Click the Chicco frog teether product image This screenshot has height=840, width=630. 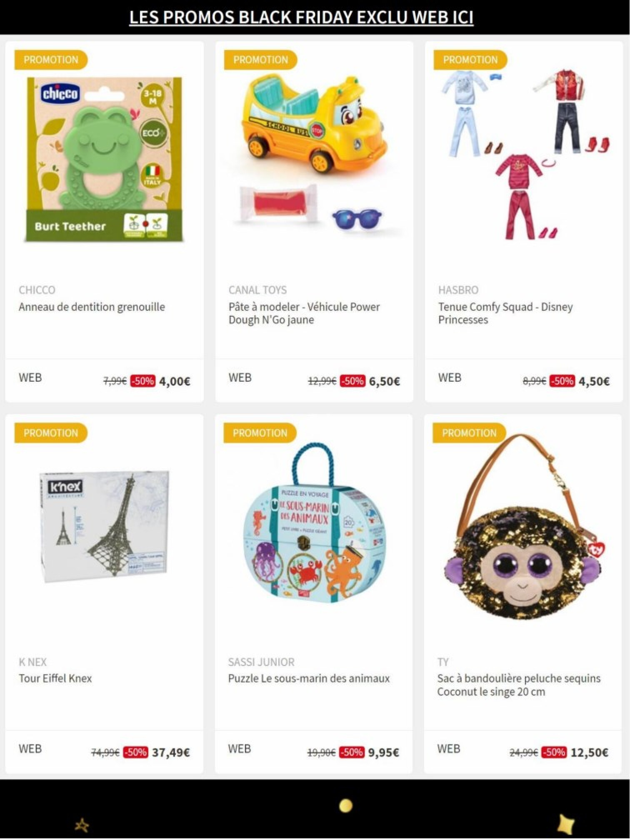point(104,159)
